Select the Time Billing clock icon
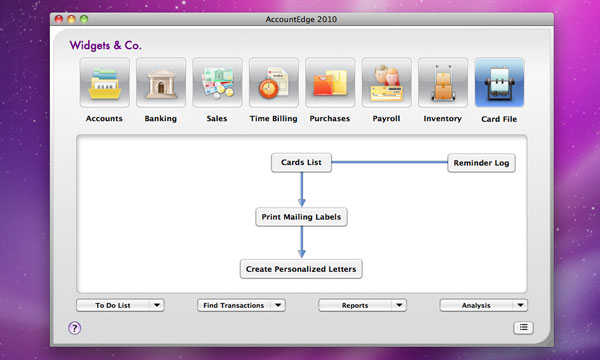The image size is (600, 360). point(274,83)
